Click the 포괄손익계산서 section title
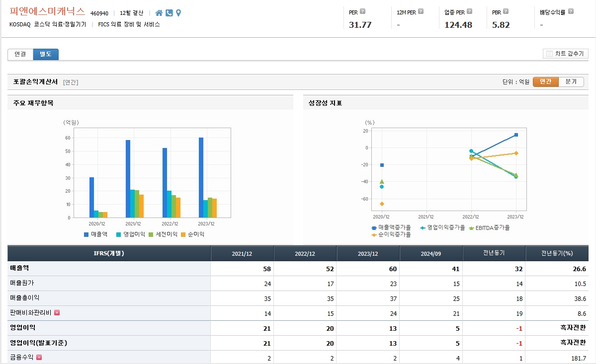596x364 pixels. coord(35,81)
